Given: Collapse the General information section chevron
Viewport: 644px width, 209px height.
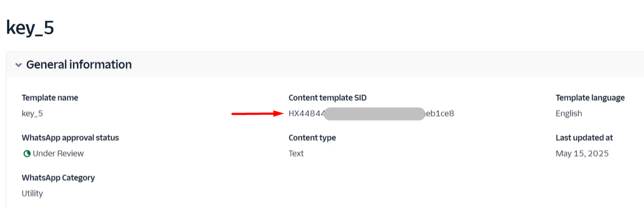Looking at the screenshot, I should pos(18,65).
